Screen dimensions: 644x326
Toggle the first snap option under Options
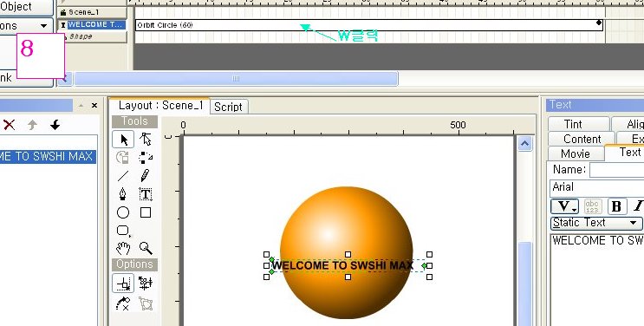coord(123,284)
